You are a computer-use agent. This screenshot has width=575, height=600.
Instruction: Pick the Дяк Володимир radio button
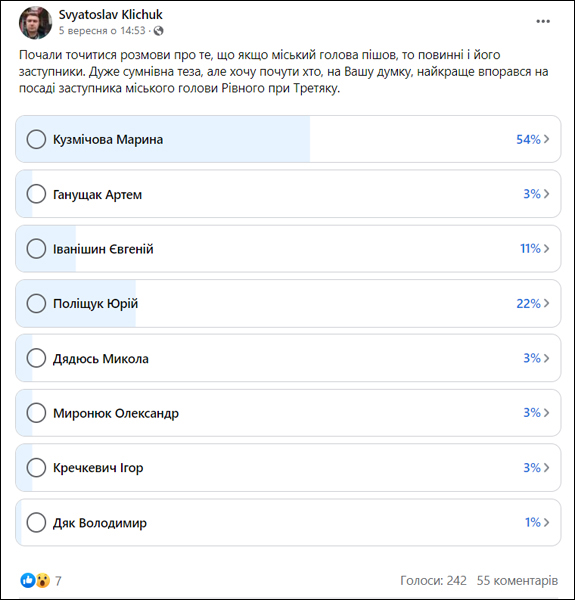tap(36, 522)
